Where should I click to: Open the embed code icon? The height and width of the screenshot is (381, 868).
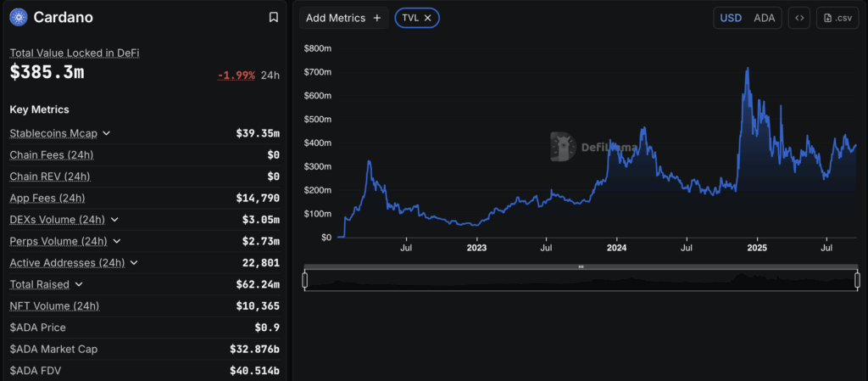[799, 18]
